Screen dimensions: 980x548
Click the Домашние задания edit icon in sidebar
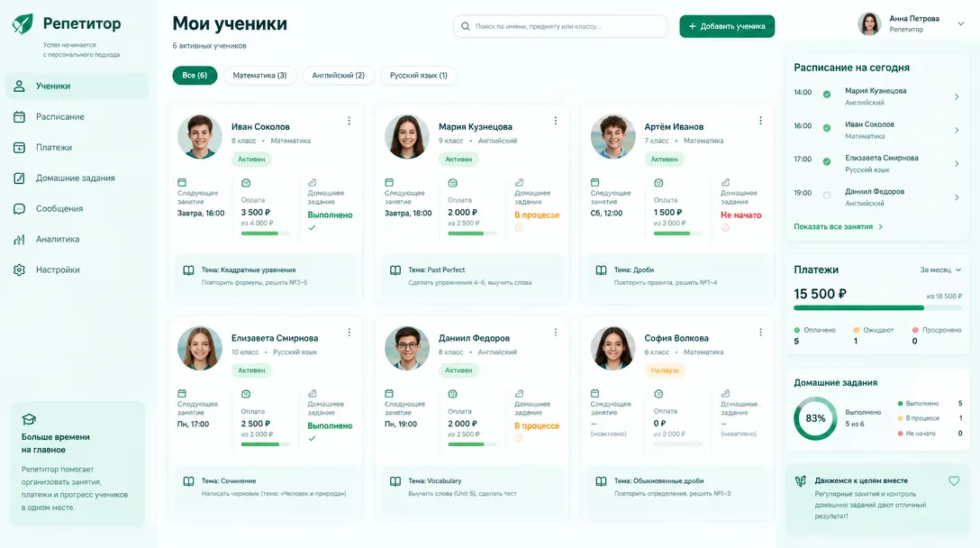(20, 178)
